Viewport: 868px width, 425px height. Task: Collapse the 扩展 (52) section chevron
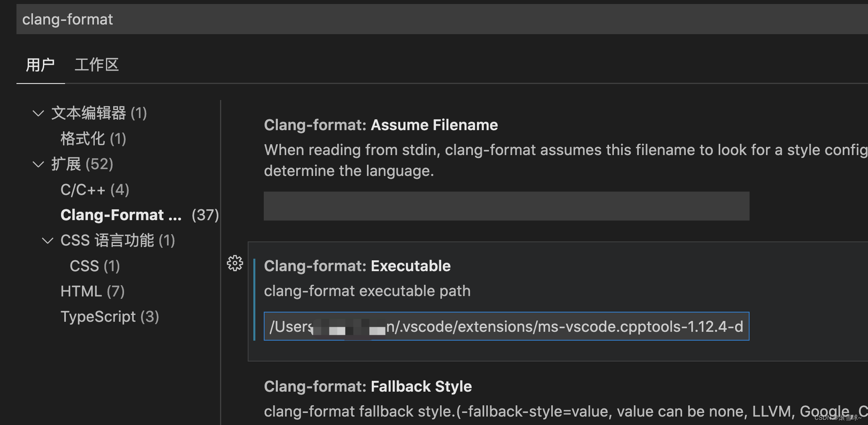pos(38,164)
